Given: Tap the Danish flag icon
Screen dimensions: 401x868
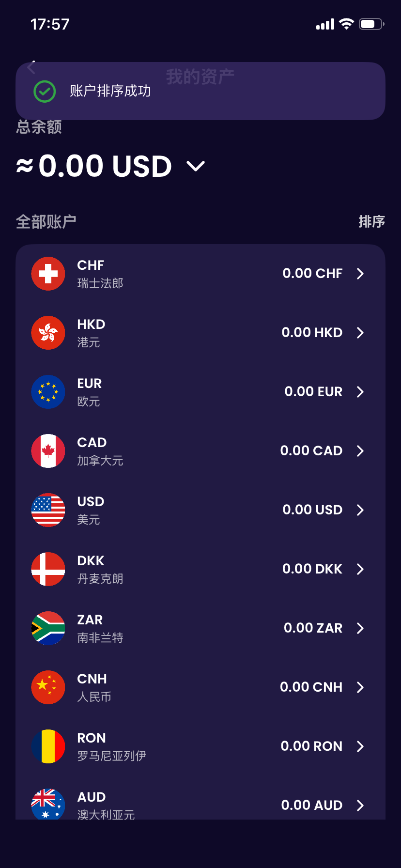Looking at the screenshot, I should pos(48,569).
